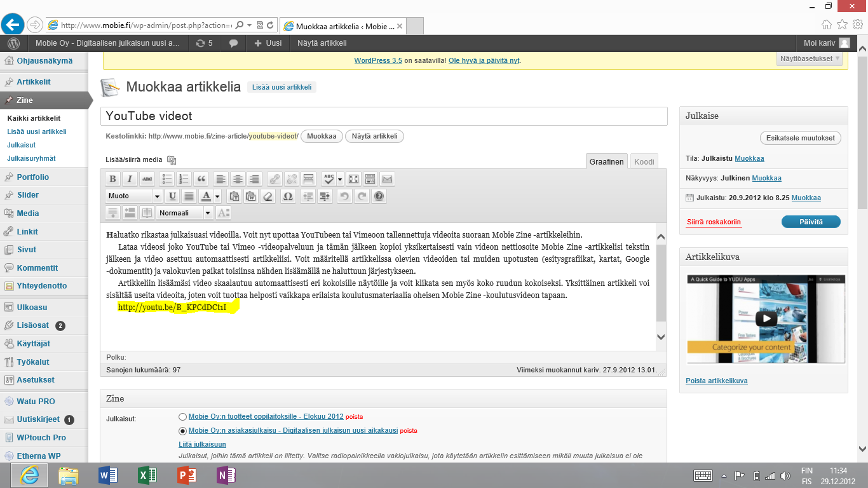Insert a special character with Omega icon
The height and width of the screenshot is (488, 868).
288,196
